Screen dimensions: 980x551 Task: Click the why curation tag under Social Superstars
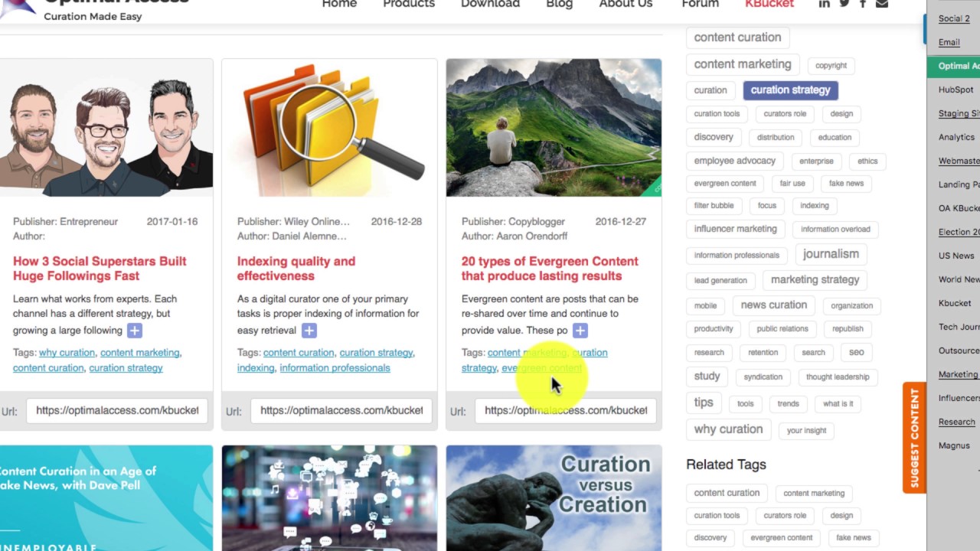coord(67,353)
